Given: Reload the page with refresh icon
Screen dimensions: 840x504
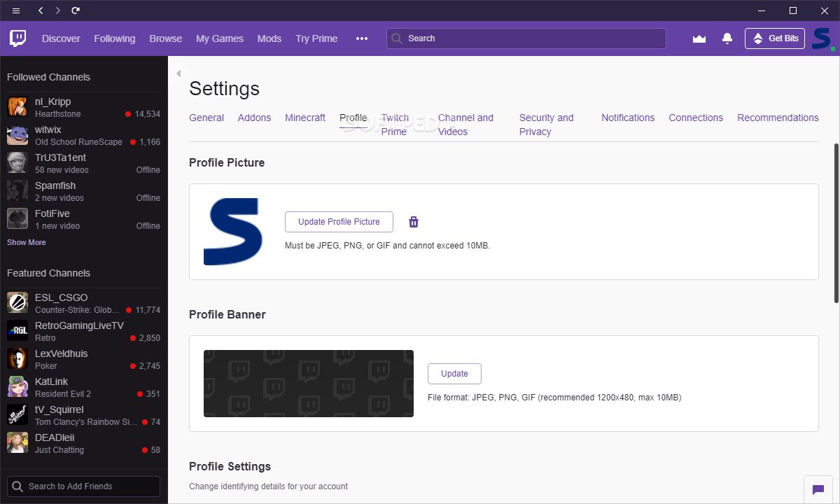Looking at the screenshot, I should tap(76, 10).
